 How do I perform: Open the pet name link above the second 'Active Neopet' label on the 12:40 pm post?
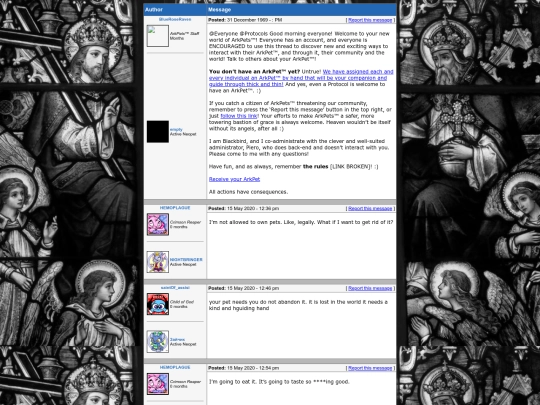(x=177, y=340)
